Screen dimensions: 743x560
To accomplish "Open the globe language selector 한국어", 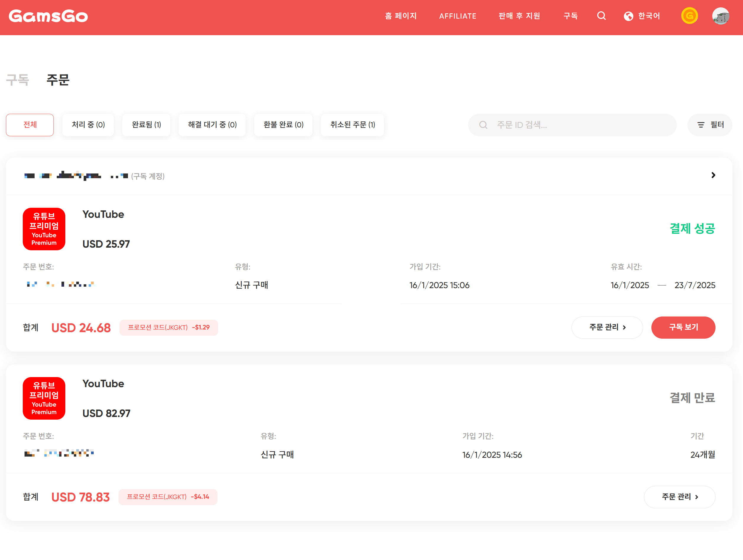I will point(642,16).
